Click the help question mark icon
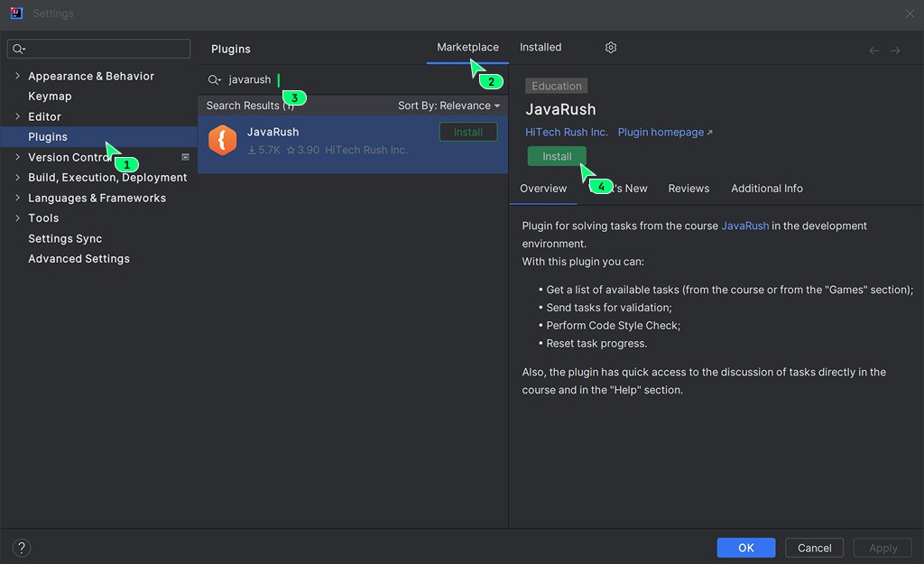The width and height of the screenshot is (924, 564). tap(23, 548)
